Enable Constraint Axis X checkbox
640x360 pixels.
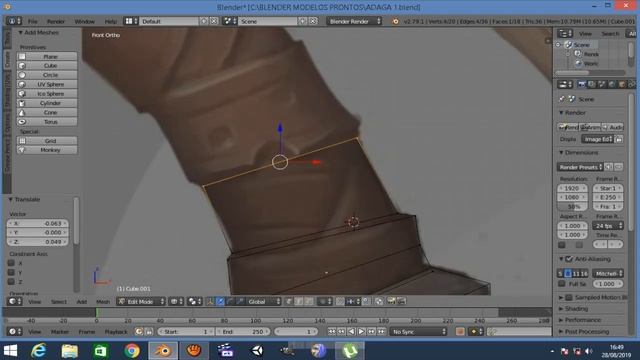(11, 263)
